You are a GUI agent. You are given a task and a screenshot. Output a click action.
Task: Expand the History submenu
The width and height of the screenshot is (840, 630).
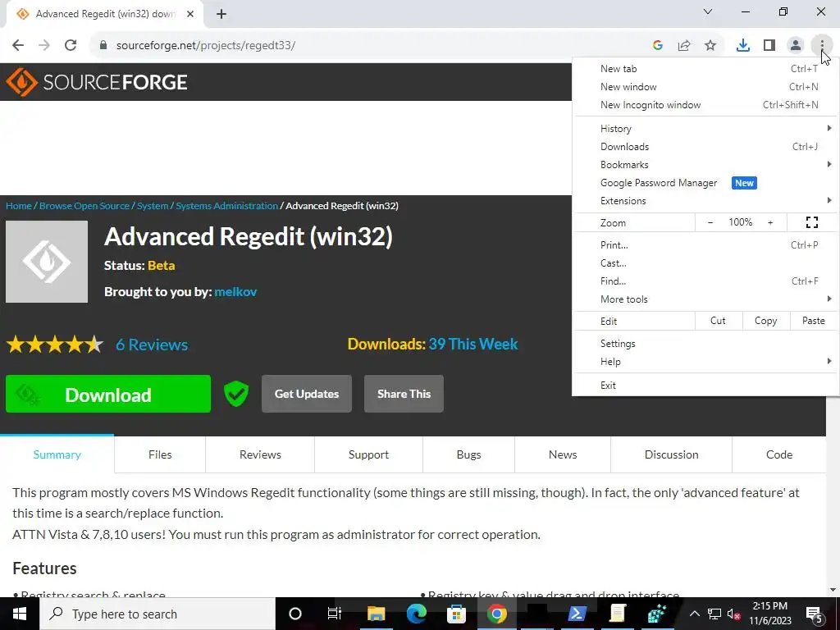705,129
